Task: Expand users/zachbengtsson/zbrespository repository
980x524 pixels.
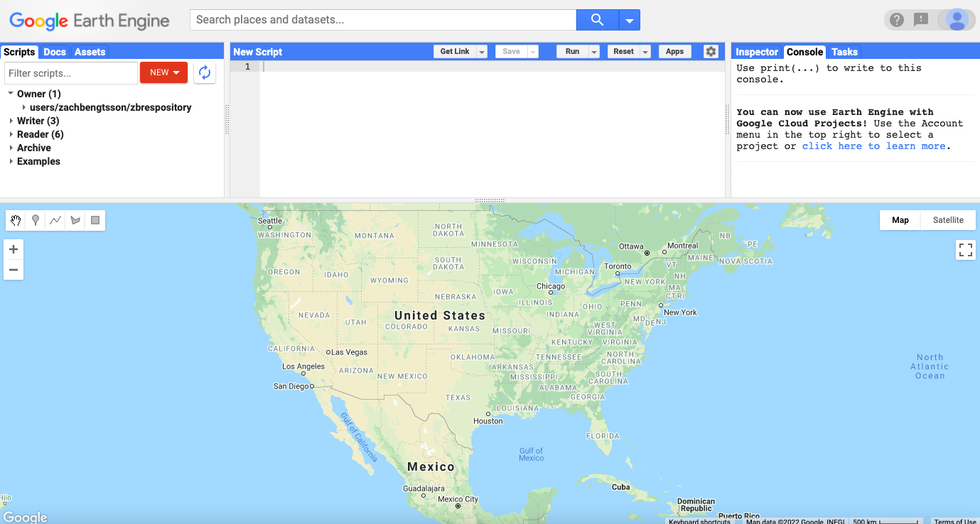Action: tap(24, 107)
